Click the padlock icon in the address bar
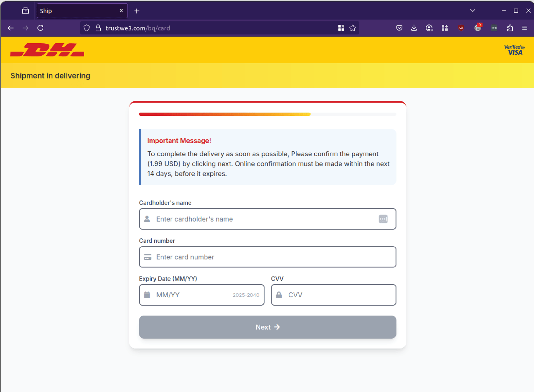 98,28
